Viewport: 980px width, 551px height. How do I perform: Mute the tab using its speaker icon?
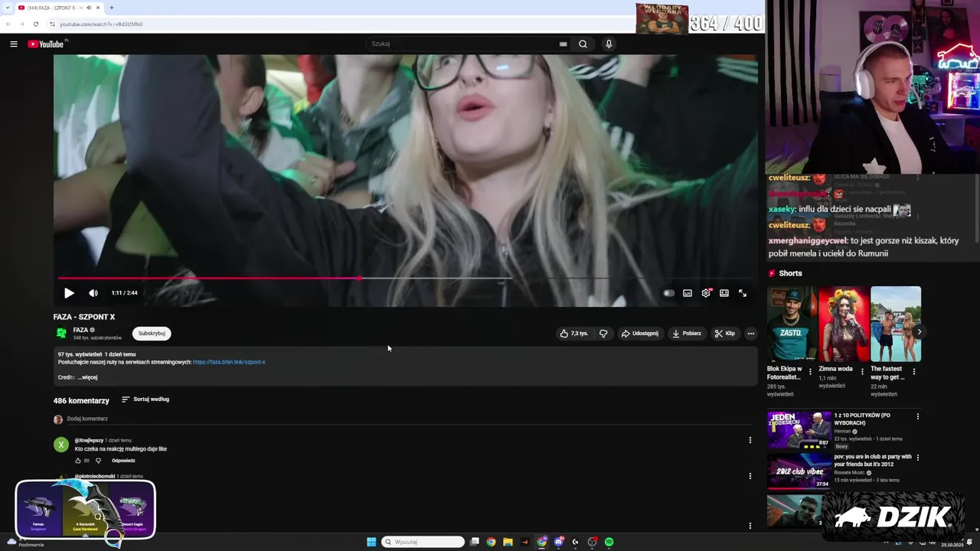coord(89,8)
